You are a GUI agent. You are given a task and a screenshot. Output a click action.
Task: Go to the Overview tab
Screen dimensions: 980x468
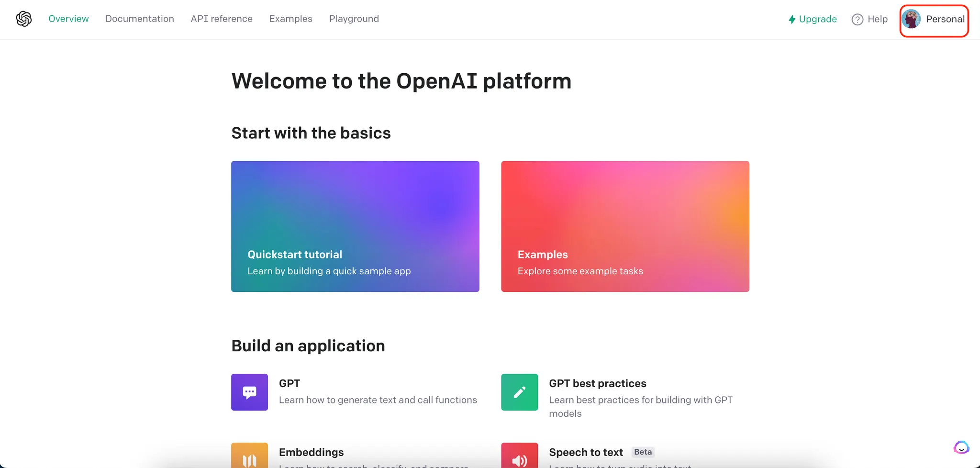(68, 19)
